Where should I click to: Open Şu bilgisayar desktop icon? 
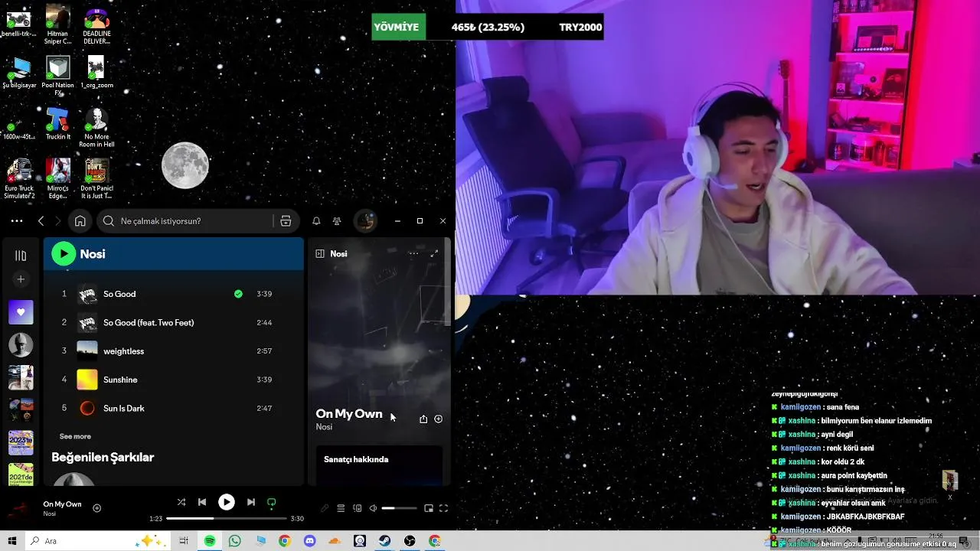[19, 73]
